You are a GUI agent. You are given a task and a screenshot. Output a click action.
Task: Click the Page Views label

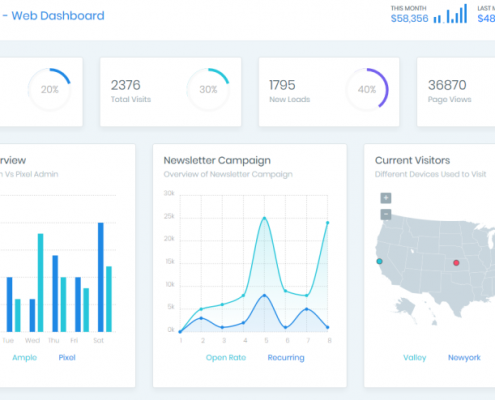coord(449,99)
